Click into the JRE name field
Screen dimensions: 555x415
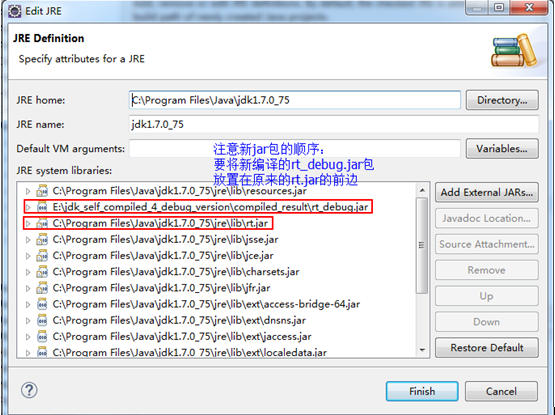pyautogui.click(x=333, y=124)
